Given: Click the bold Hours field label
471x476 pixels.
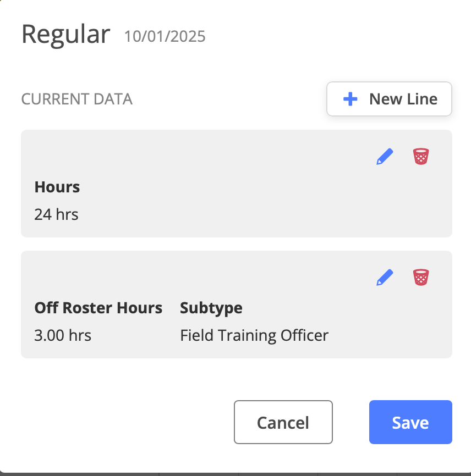Looking at the screenshot, I should click(57, 187).
